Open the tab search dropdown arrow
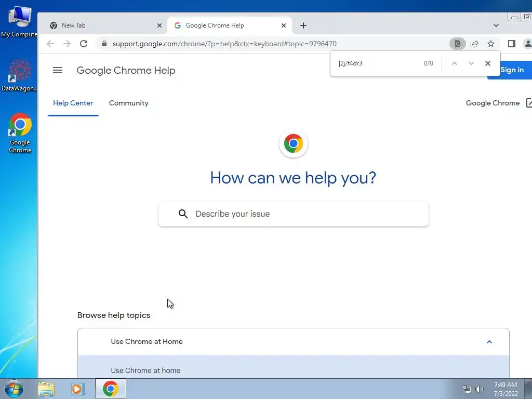Viewport: 532px width, 399px height. pos(496,25)
